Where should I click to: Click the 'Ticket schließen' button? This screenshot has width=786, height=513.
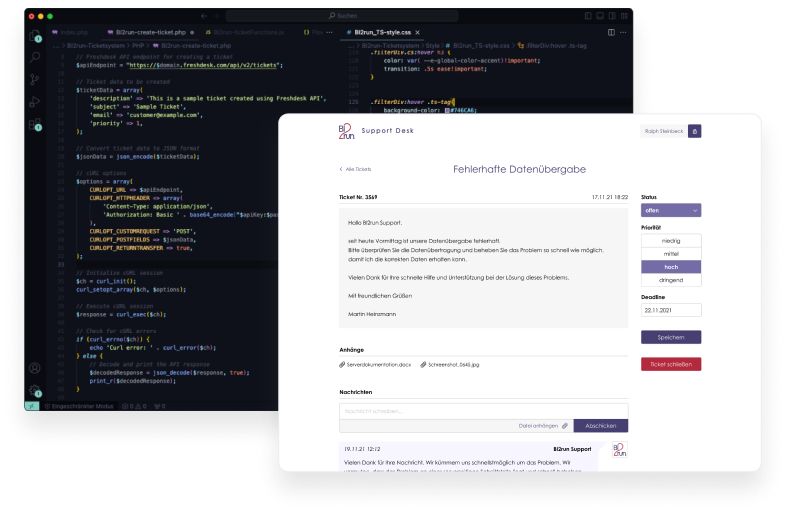click(x=671, y=364)
